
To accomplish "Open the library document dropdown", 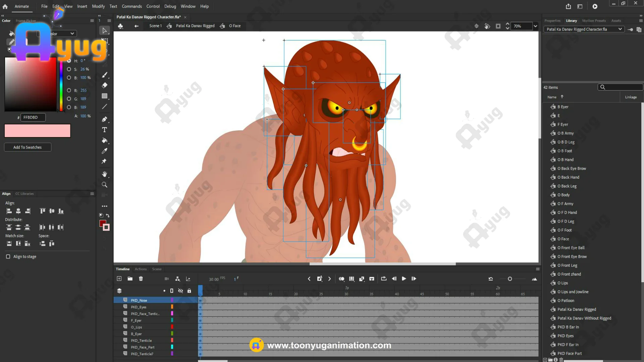I will pos(620,29).
